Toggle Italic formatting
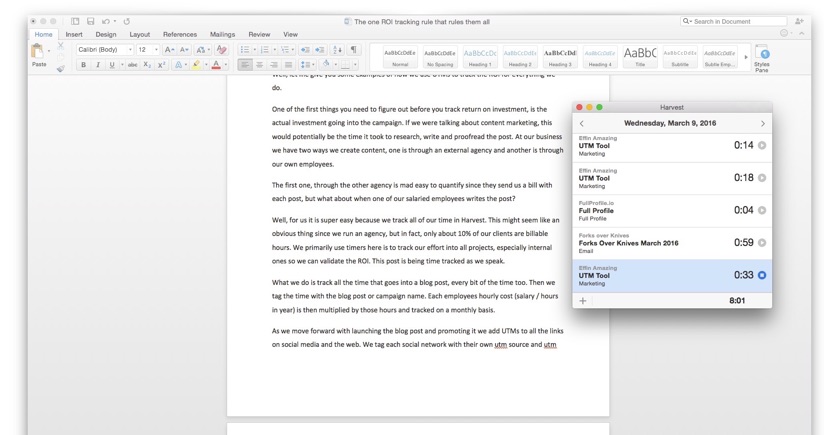824x435 pixels. click(x=97, y=65)
